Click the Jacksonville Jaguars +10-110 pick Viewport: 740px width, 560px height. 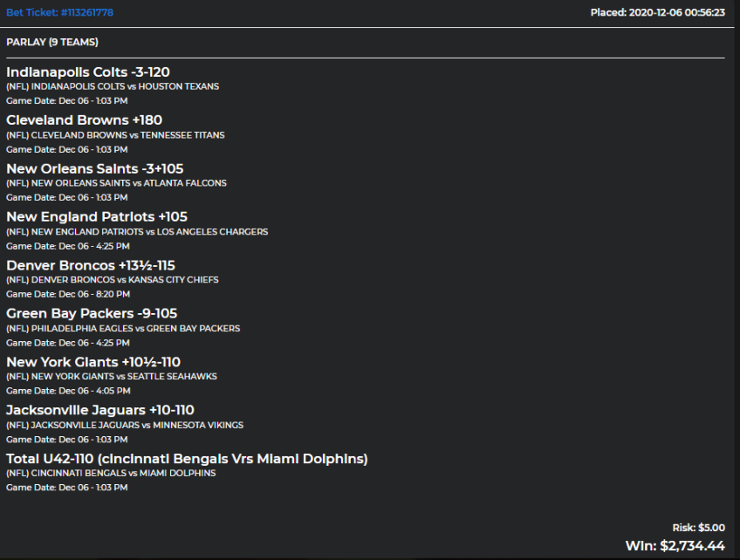click(100, 411)
